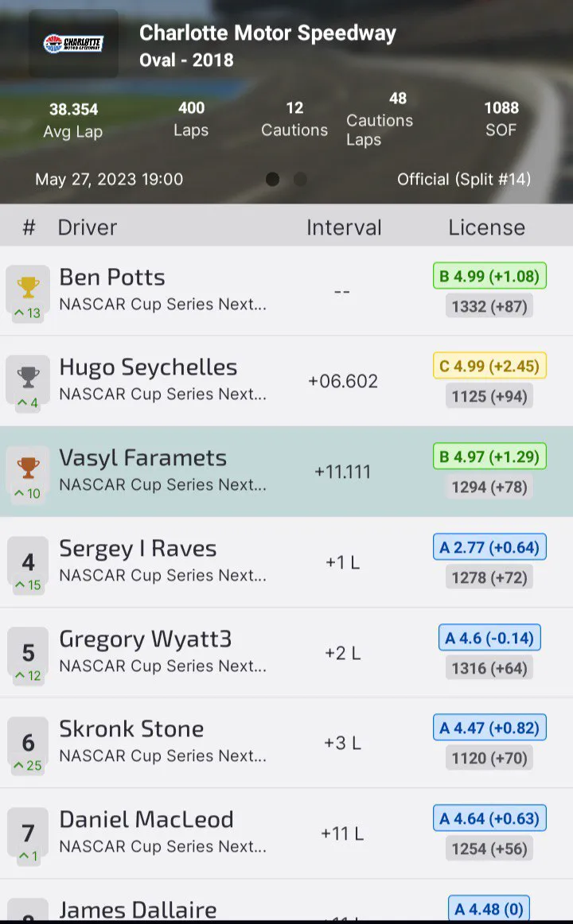Tap Ben Potts B 4.99 license badge
Viewport: 573px width, 924px height.
(489, 276)
